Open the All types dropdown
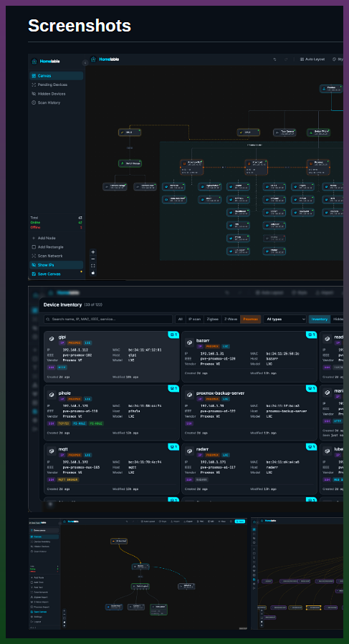The image size is (349, 644). pos(285,319)
